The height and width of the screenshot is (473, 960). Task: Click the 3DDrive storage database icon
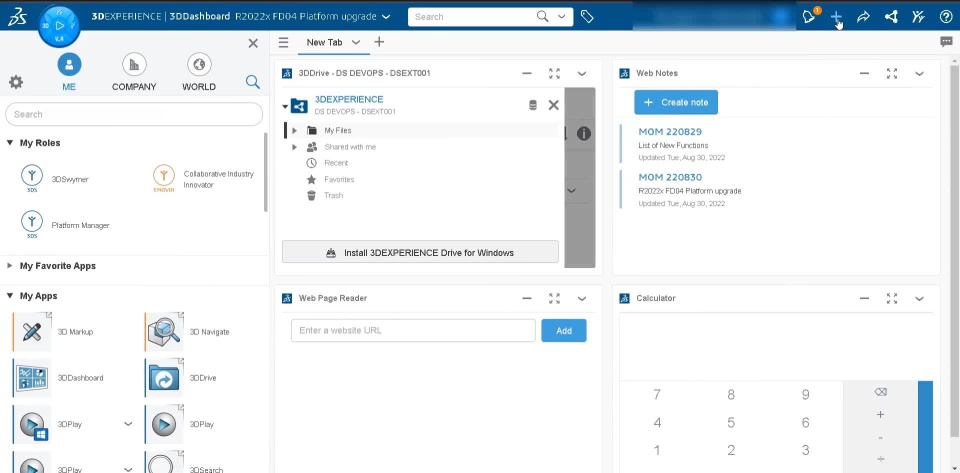(533, 105)
